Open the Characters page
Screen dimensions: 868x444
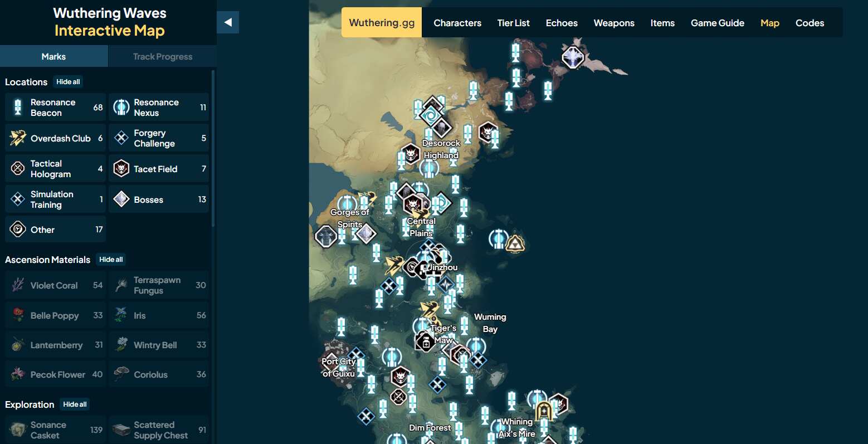click(x=457, y=23)
